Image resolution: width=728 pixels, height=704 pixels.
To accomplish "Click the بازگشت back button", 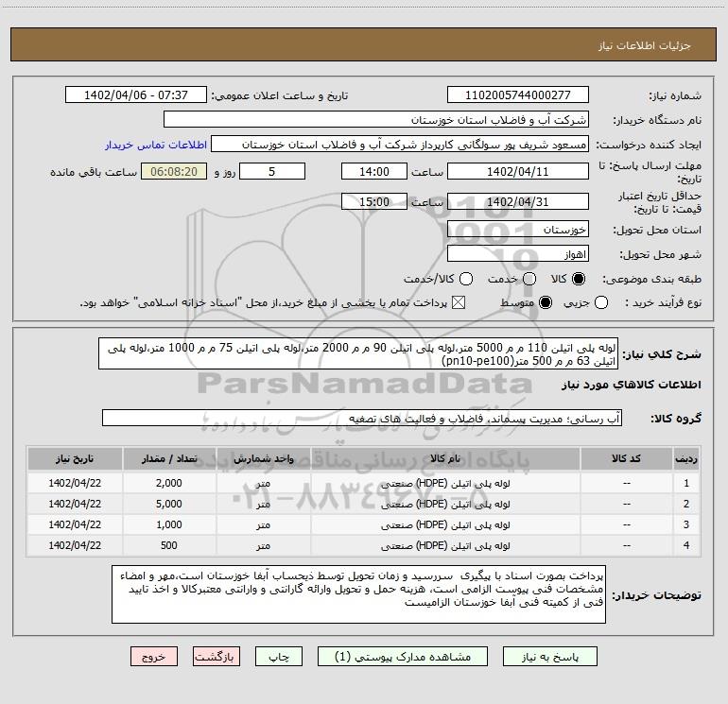I will click(217, 657).
